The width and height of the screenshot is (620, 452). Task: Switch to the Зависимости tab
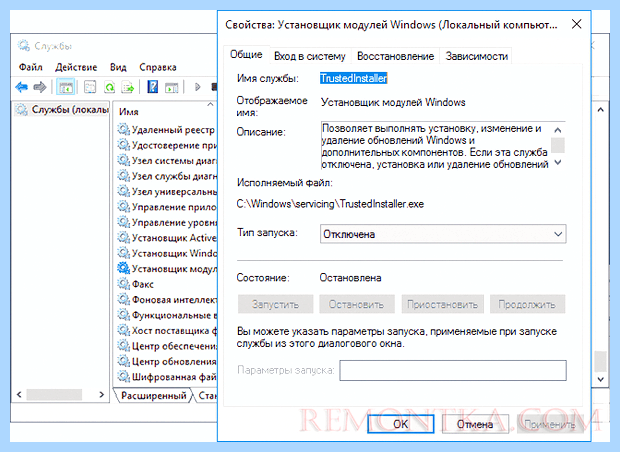click(x=477, y=56)
